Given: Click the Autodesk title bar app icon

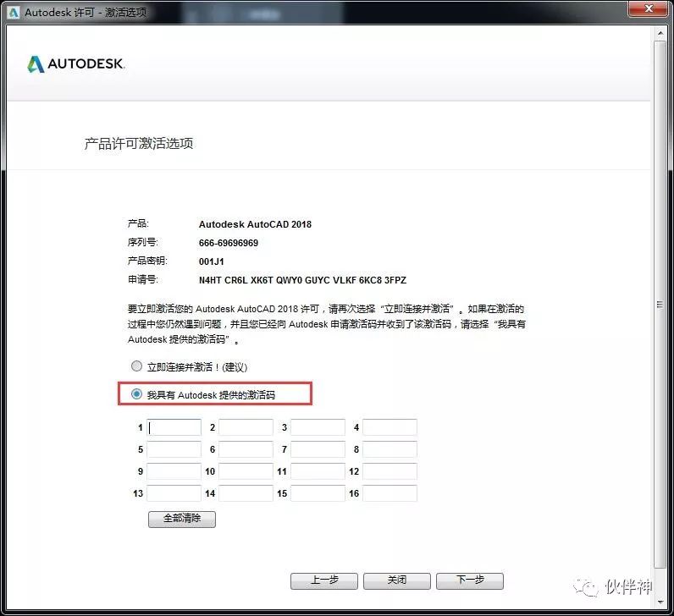Looking at the screenshot, I should 14,13.
